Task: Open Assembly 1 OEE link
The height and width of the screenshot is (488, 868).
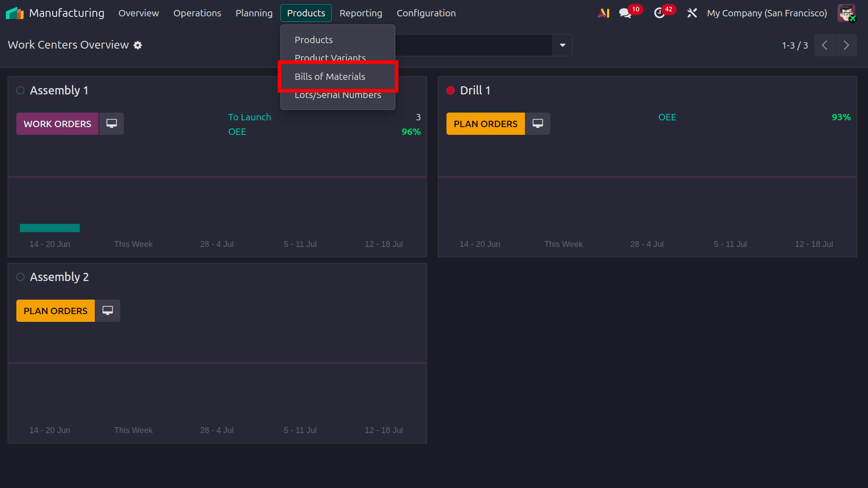Action: coord(237,132)
